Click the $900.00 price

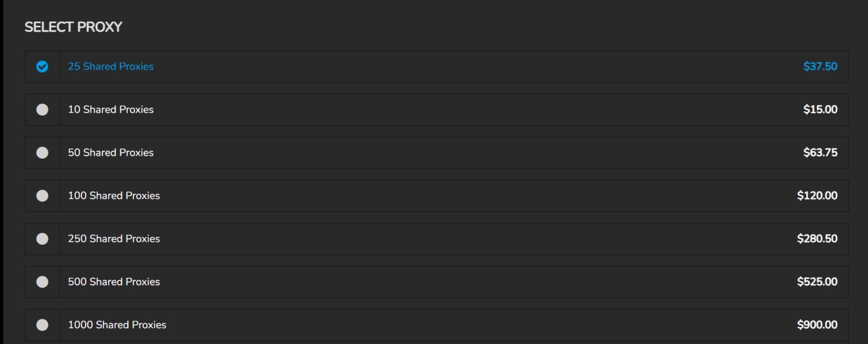coord(817,325)
